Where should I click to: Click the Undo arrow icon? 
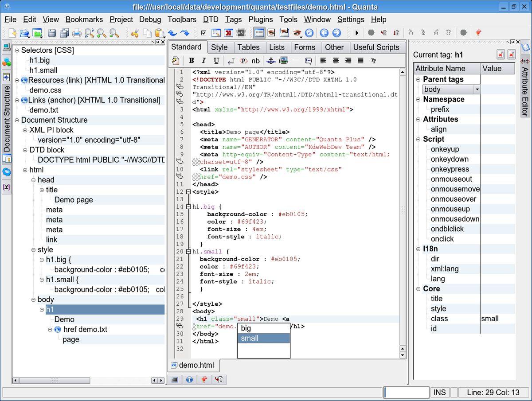[172, 33]
